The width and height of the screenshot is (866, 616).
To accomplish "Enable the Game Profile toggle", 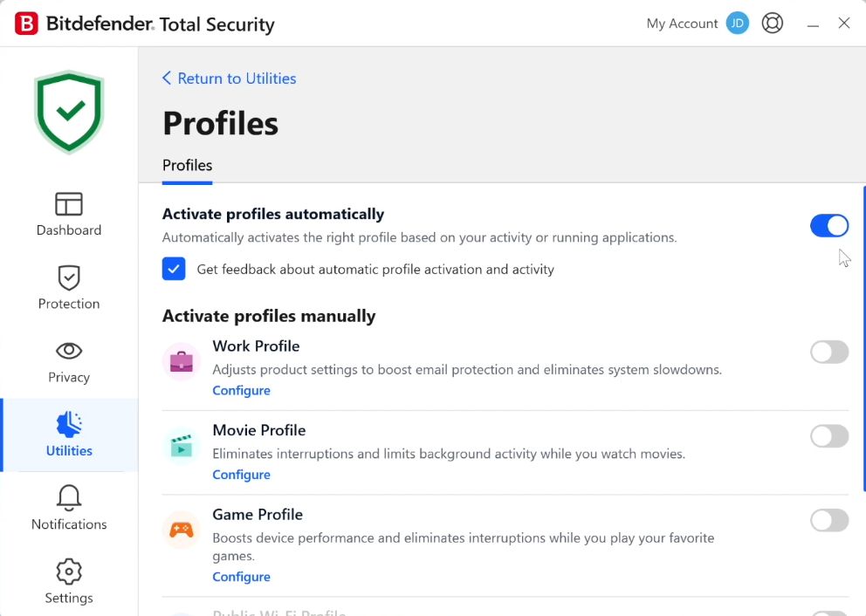I will (828, 521).
